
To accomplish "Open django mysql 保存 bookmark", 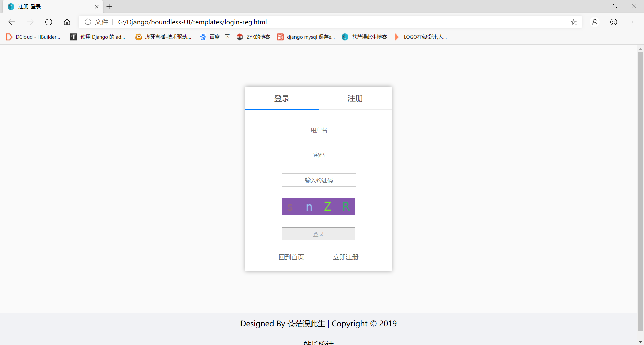I will [306, 37].
